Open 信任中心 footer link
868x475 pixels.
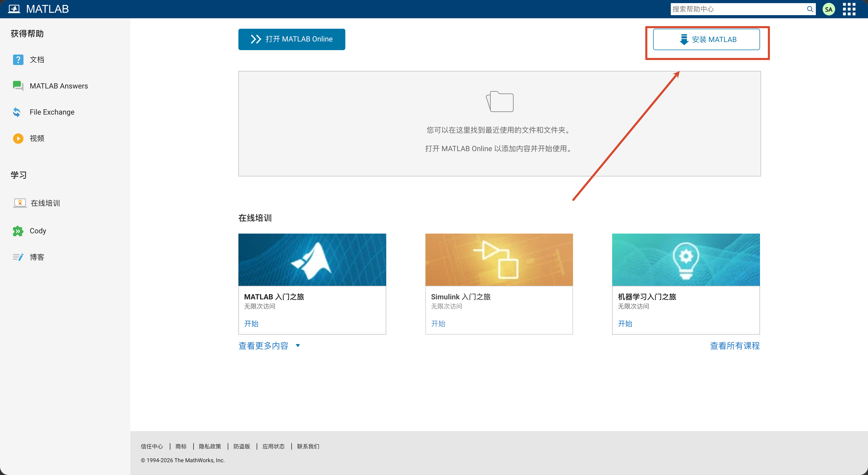152,446
